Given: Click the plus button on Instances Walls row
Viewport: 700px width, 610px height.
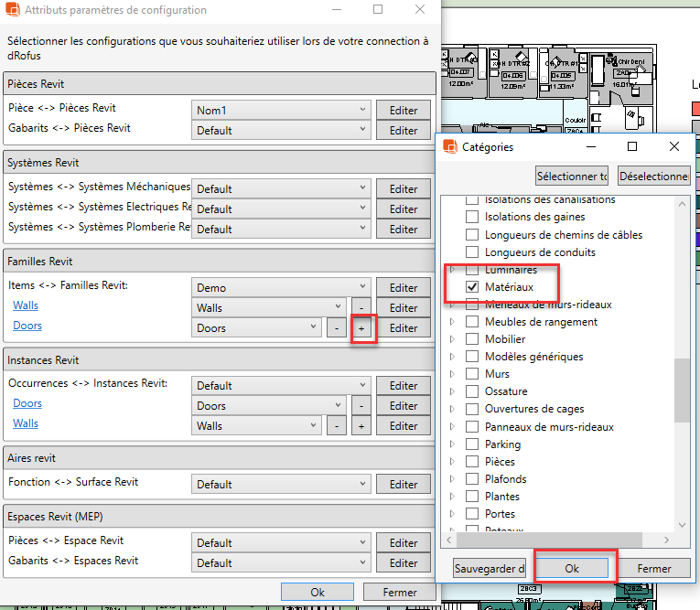Looking at the screenshot, I should (x=362, y=426).
